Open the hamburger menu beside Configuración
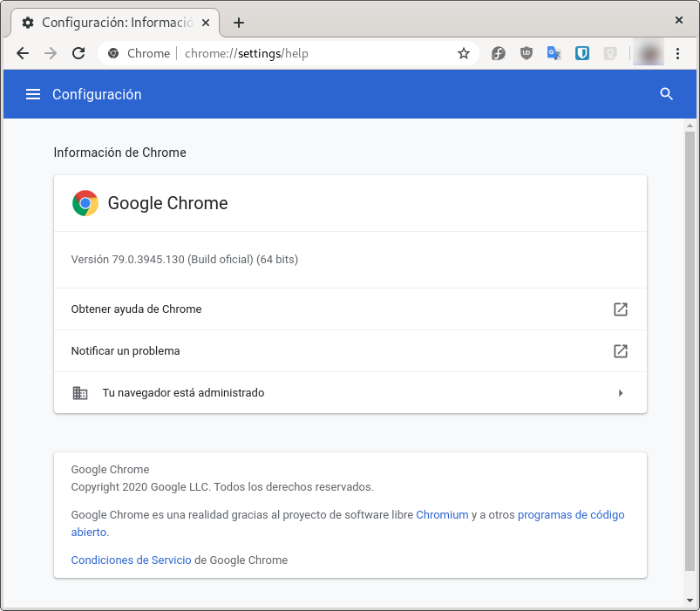Viewport: 700px width, 611px height. (33, 94)
